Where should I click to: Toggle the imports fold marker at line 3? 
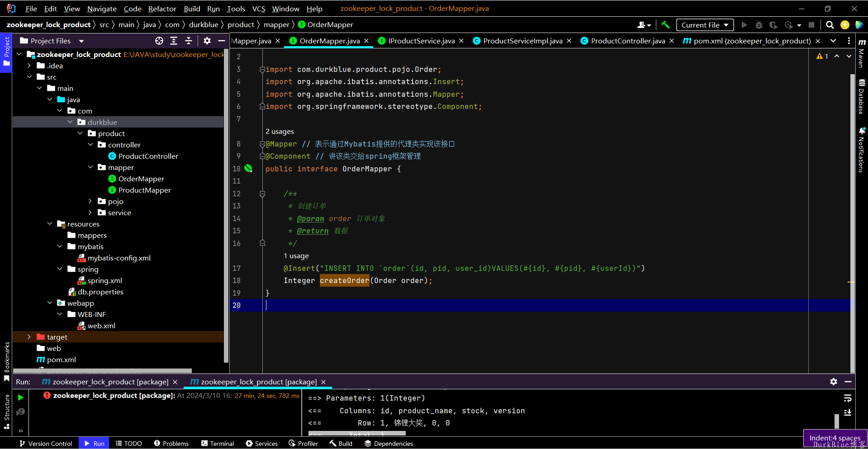(262, 69)
